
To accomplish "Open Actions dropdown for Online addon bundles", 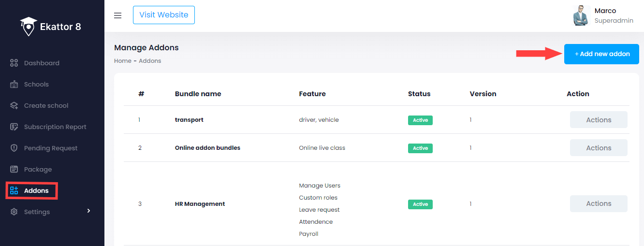I will pyautogui.click(x=599, y=148).
